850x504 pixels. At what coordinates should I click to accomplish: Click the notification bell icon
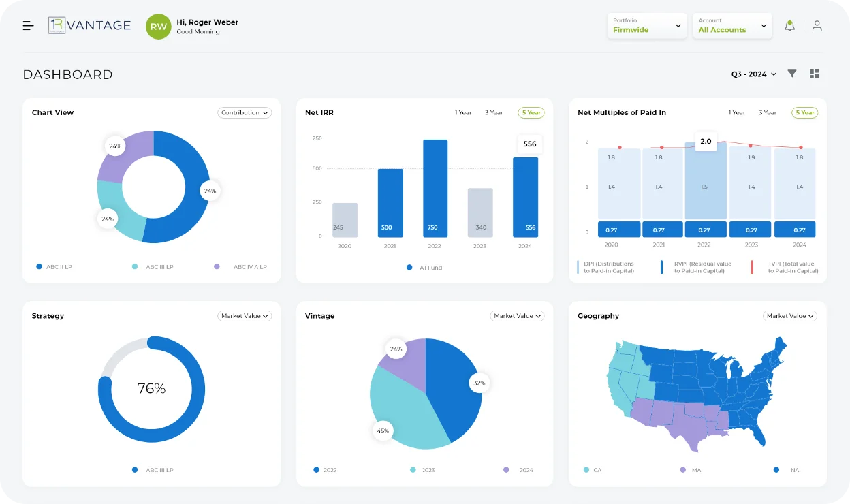click(789, 26)
